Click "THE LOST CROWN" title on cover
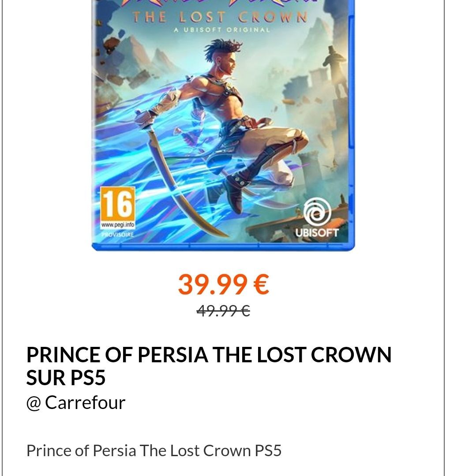The width and height of the screenshot is (450, 476). 220,17
